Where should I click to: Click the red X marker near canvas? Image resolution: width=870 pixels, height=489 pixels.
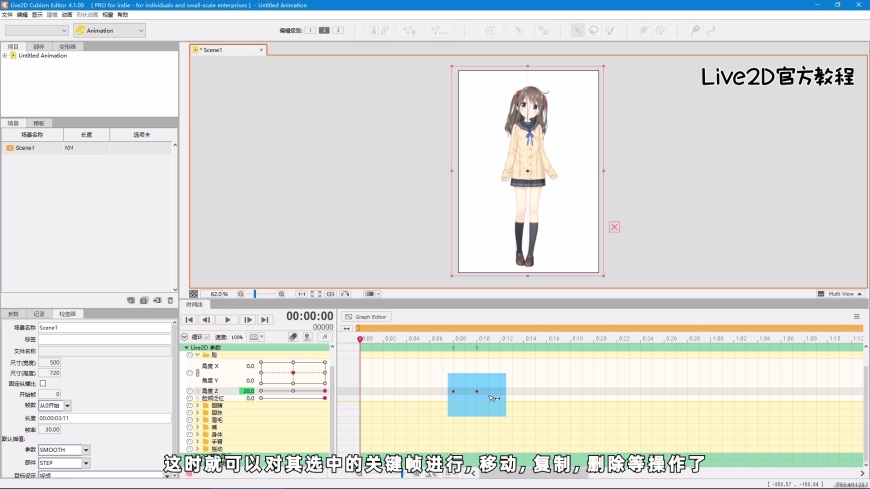pos(614,227)
